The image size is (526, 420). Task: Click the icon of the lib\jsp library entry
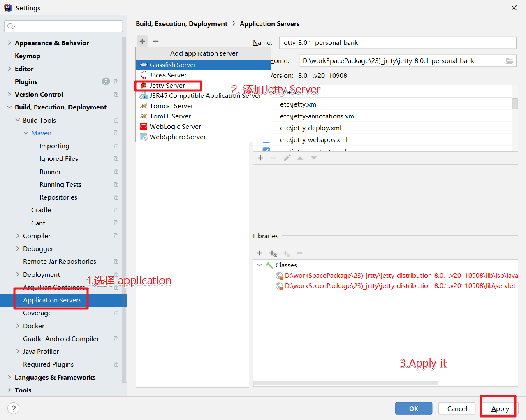(x=280, y=276)
